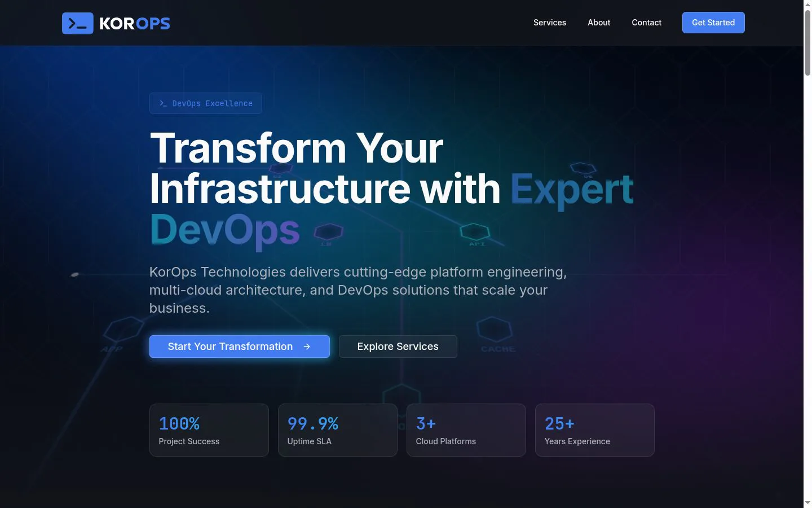Click the scrollbar up arrow

click(807, 5)
